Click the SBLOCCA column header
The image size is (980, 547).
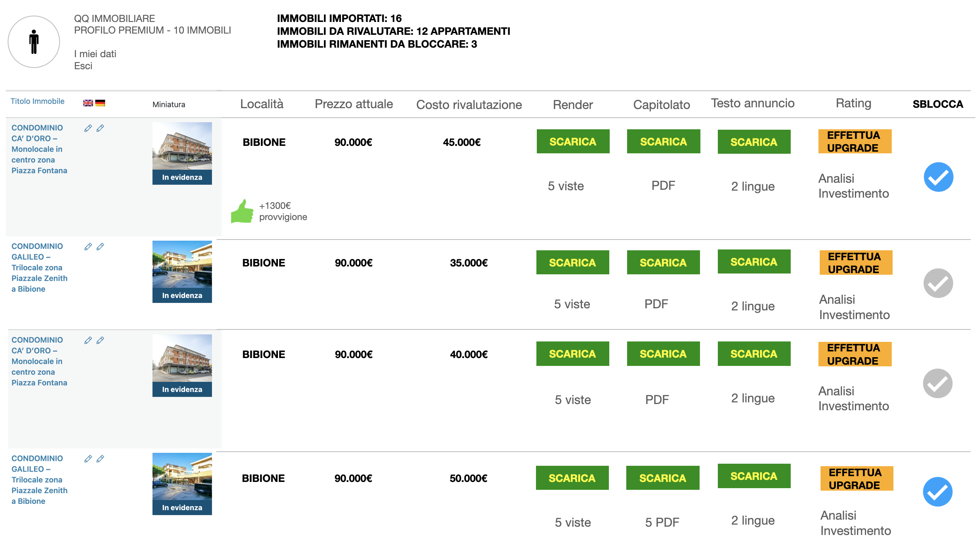pos(938,104)
